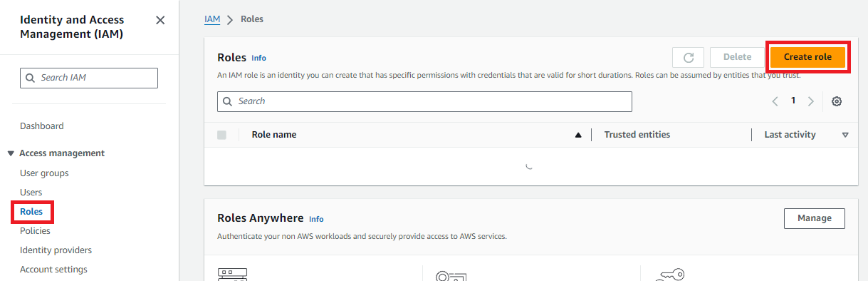Go to next page of roles
This screenshot has height=281, width=868.
(x=810, y=101)
